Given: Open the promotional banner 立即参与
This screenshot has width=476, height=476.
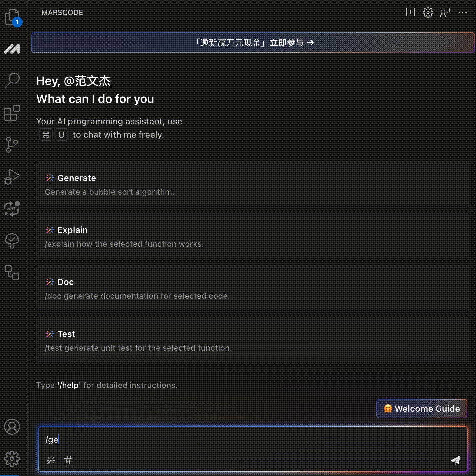Looking at the screenshot, I should point(253,43).
